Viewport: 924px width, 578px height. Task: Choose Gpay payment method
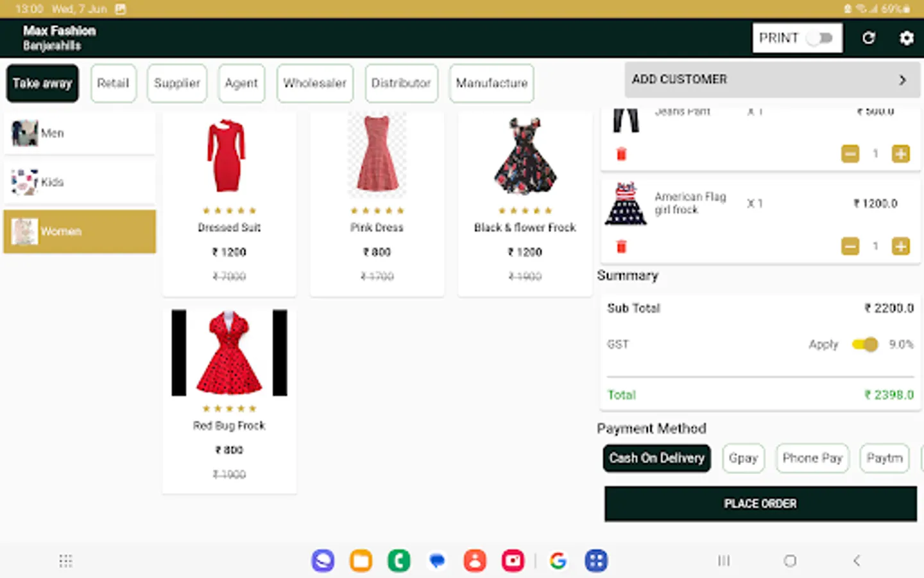pos(743,459)
